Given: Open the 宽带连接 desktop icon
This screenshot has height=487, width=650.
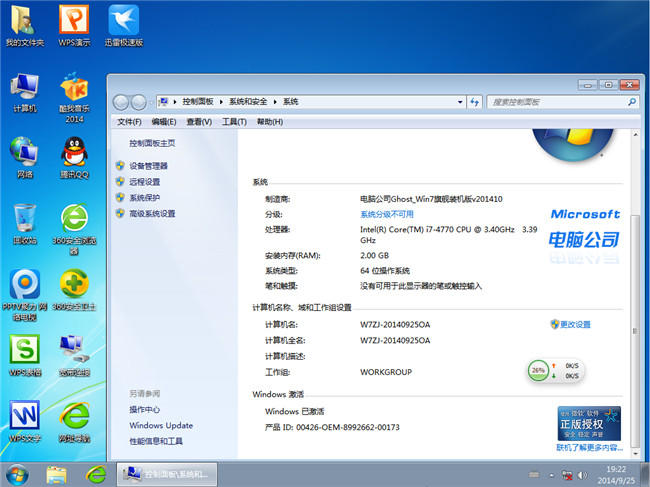Looking at the screenshot, I should click(x=74, y=356).
